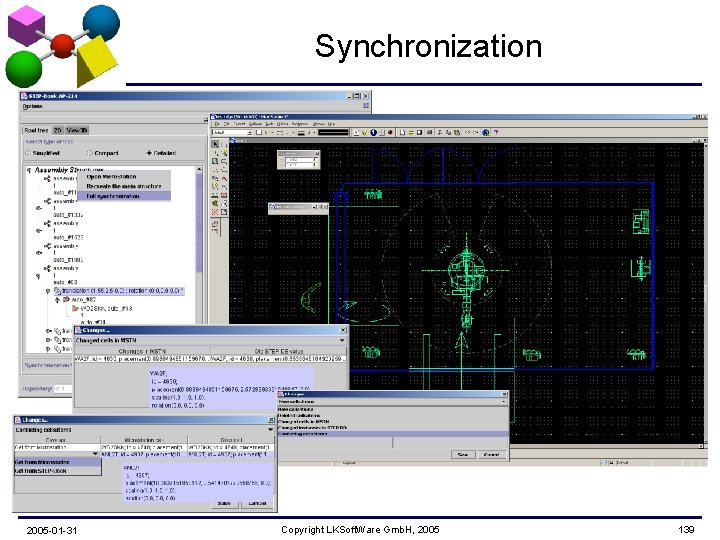Click the New file icon in MicroStation toolbar
The height and width of the screenshot is (540, 720).
[x=402, y=133]
